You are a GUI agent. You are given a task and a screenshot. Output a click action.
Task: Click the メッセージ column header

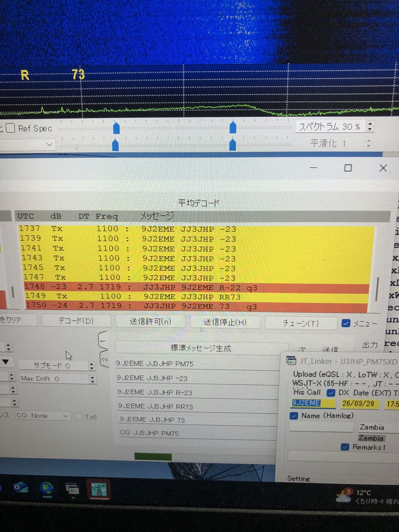pyautogui.click(x=156, y=216)
